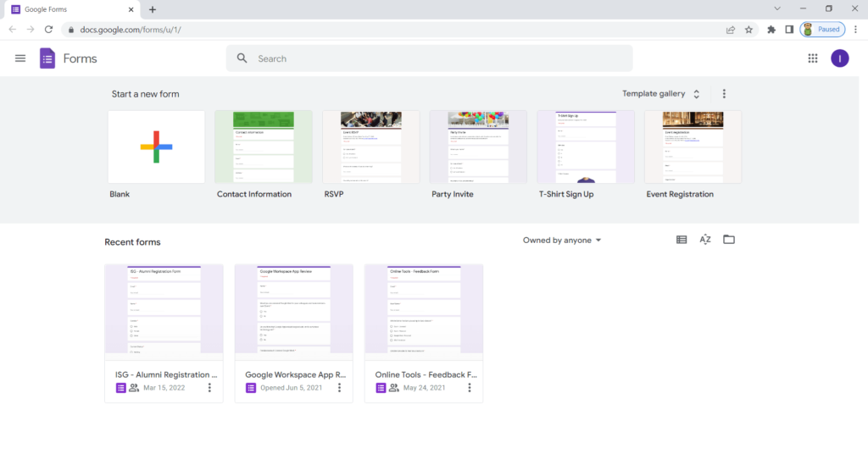
Task: Go back in the browser
Action: coord(12,30)
